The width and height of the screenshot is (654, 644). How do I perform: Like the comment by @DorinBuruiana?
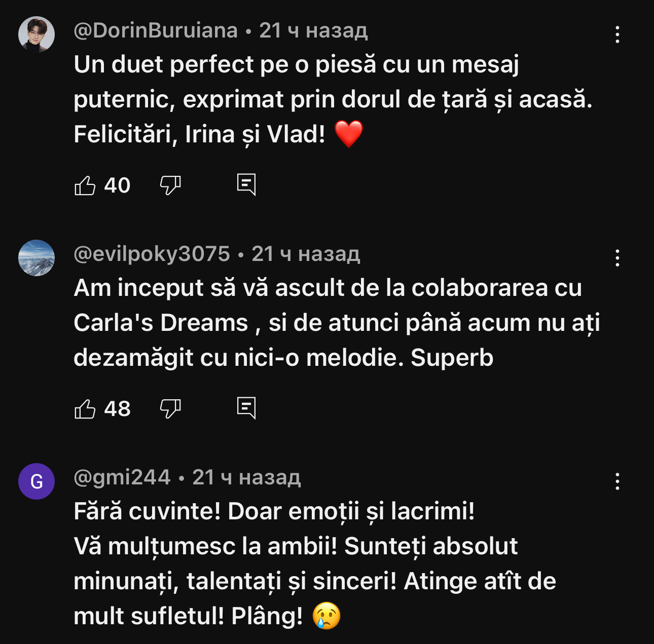85,185
